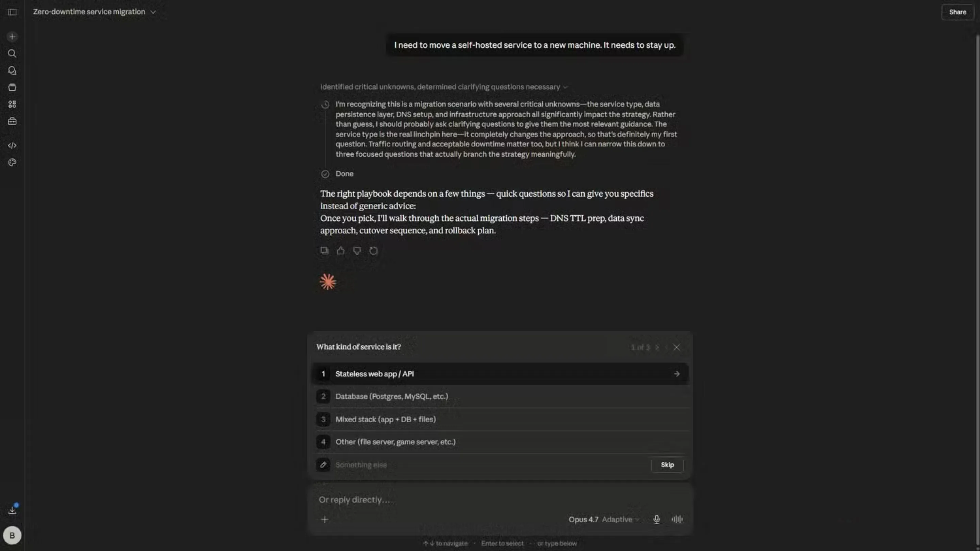Open the chats icon in sidebar
The width and height of the screenshot is (980, 551).
point(12,70)
